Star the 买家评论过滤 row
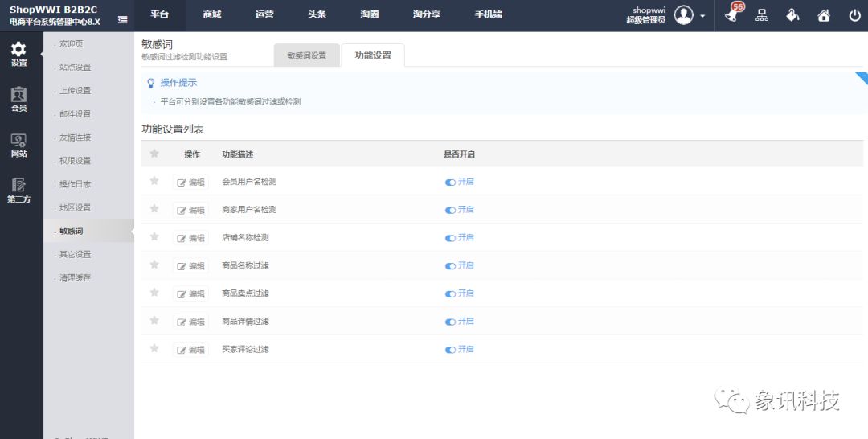The height and width of the screenshot is (439, 868). pyautogui.click(x=154, y=348)
